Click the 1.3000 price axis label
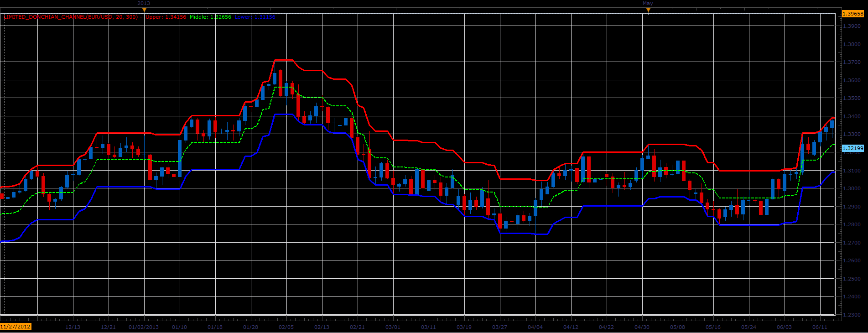This screenshot has width=868, height=333. coord(852,188)
